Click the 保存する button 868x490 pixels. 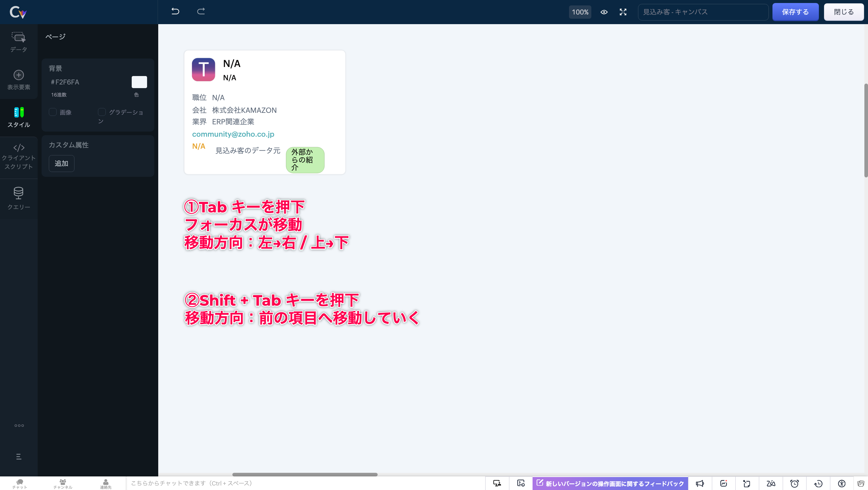click(795, 12)
